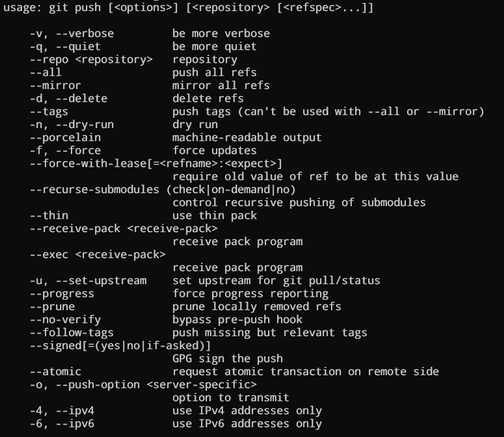Place cursor on --mirror option
This screenshot has width=504, height=437.
55,86
